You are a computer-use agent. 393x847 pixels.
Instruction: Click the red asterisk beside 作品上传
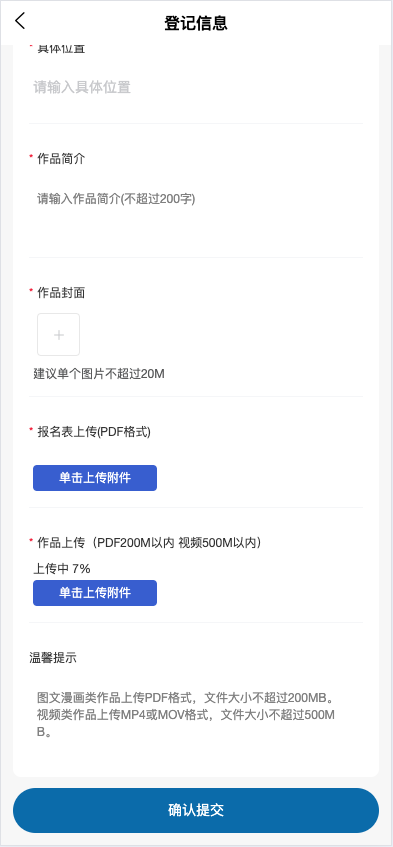pos(31,540)
